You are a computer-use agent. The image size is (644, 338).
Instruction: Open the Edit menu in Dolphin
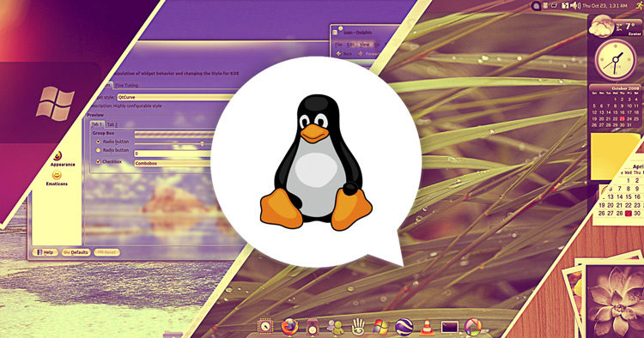pyautogui.click(x=350, y=45)
